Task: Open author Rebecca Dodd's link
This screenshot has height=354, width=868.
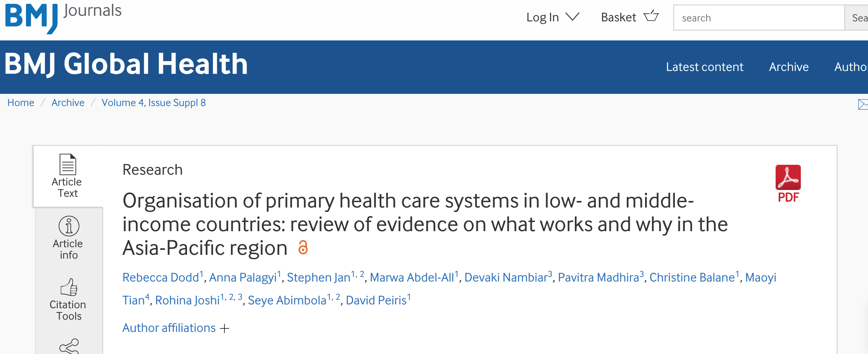Action: (161, 277)
